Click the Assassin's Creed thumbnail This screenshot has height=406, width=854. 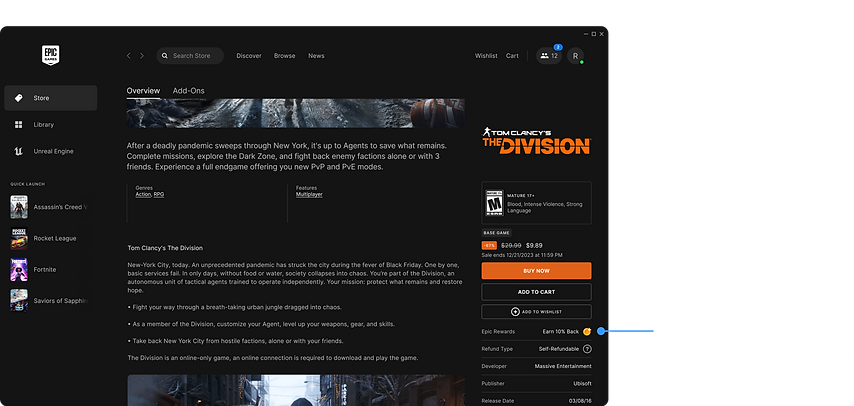tap(19, 207)
